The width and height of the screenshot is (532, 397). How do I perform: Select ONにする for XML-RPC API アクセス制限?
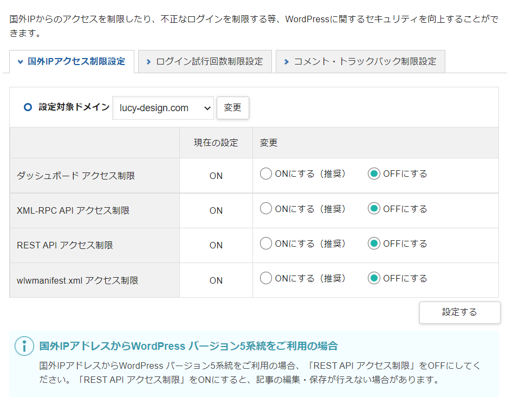(265, 209)
